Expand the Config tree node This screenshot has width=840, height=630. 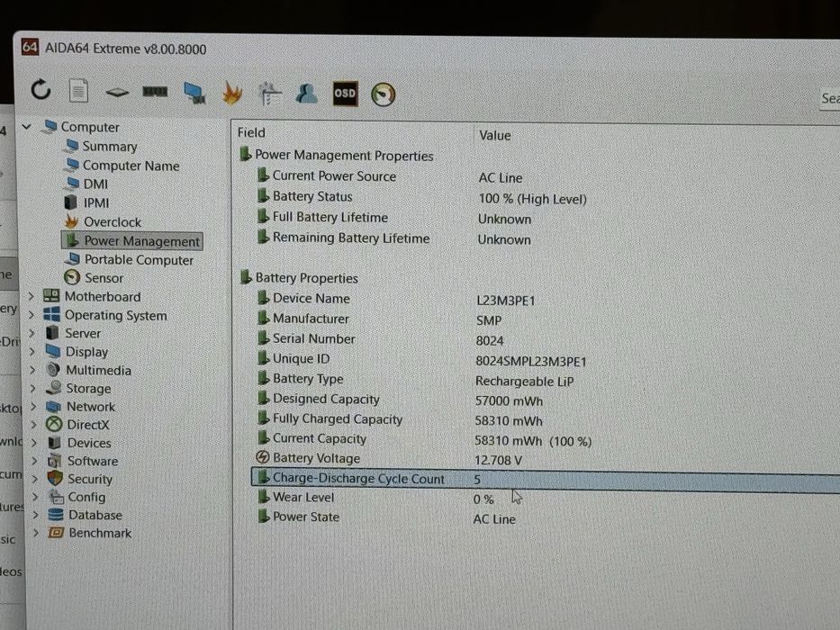coord(35,497)
